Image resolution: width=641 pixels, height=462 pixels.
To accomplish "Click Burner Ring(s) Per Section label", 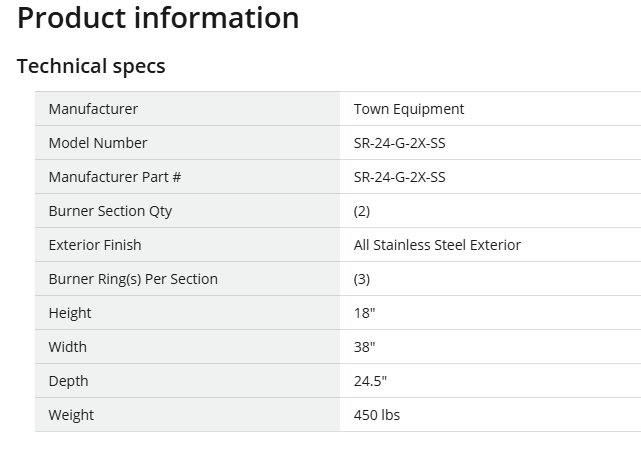I will pos(133,279).
